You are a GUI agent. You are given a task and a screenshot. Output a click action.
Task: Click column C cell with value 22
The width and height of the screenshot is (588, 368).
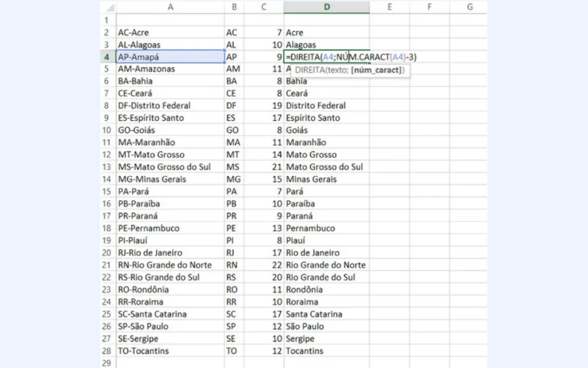pyautogui.click(x=264, y=265)
